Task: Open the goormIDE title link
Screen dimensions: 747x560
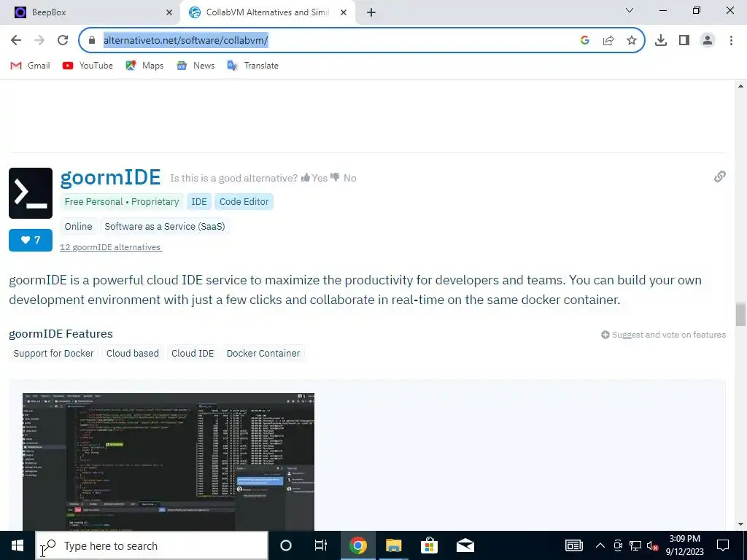Action: 111,178
